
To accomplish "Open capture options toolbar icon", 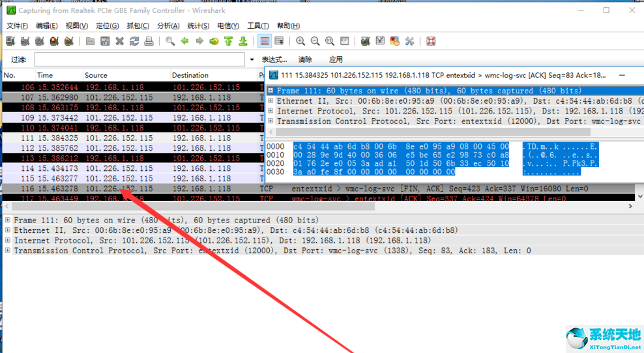I will (x=25, y=41).
